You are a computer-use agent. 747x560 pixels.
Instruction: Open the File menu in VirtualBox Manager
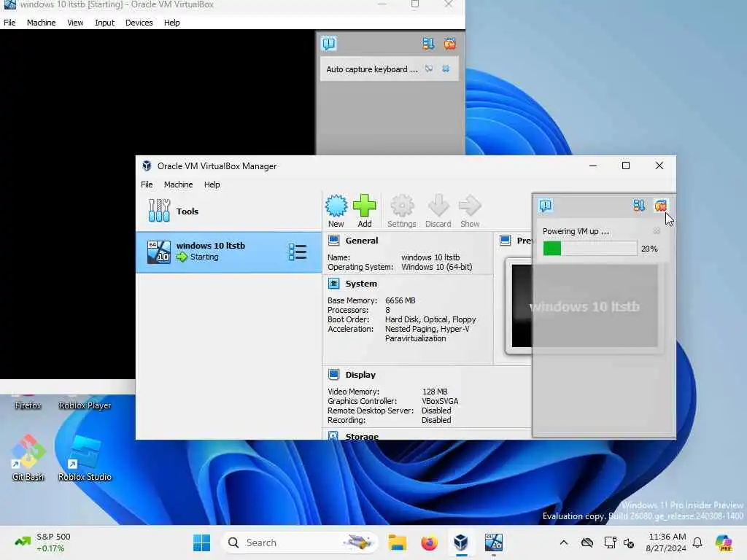(x=147, y=184)
